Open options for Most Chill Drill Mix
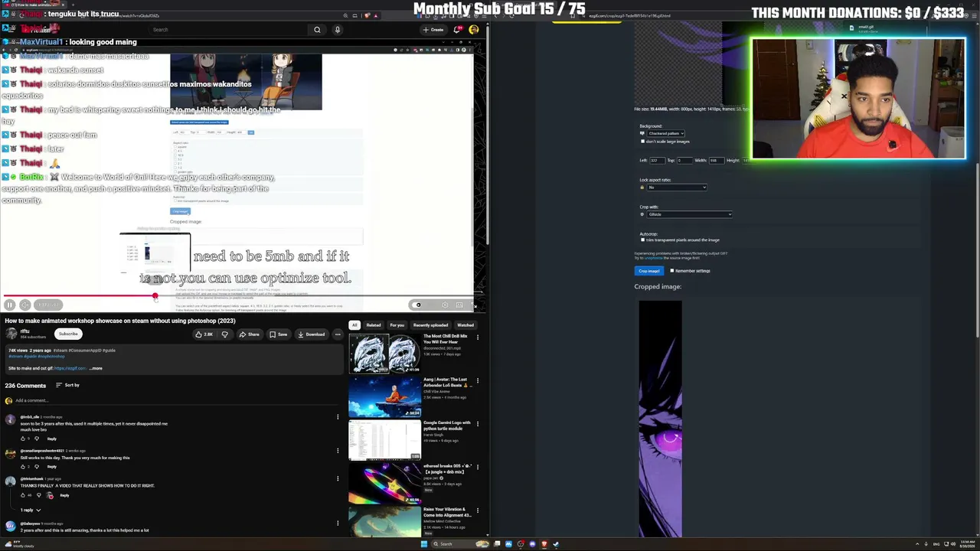The image size is (980, 551). pyautogui.click(x=478, y=337)
